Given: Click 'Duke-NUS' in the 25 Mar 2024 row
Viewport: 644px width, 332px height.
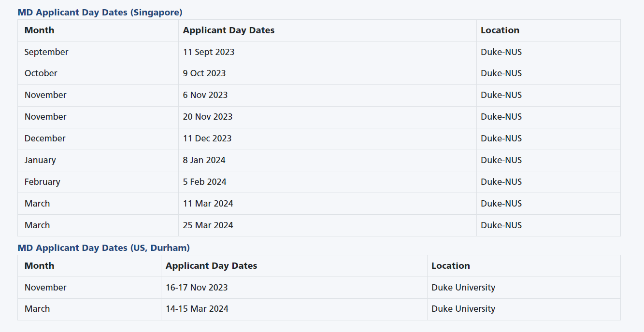Looking at the screenshot, I should [501, 225].
